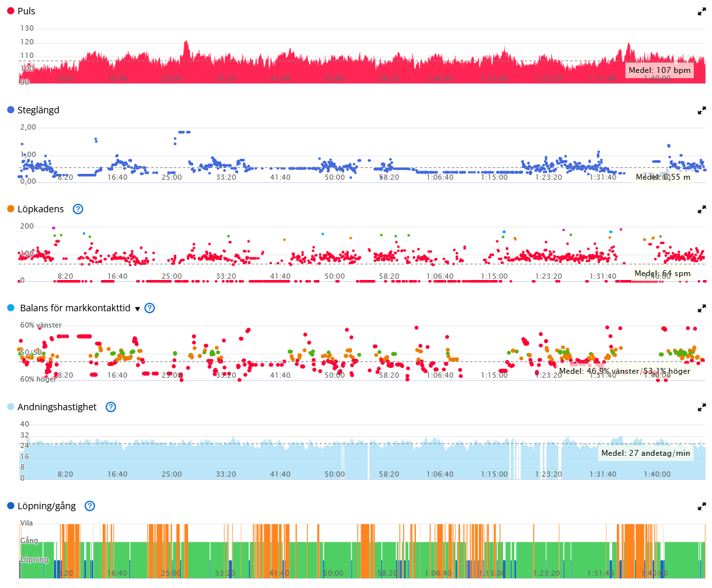The height and width of the screenshot is (588, 712).
Task: Click the 58:20 label on Steglängd chart
Action: [389, 177]
